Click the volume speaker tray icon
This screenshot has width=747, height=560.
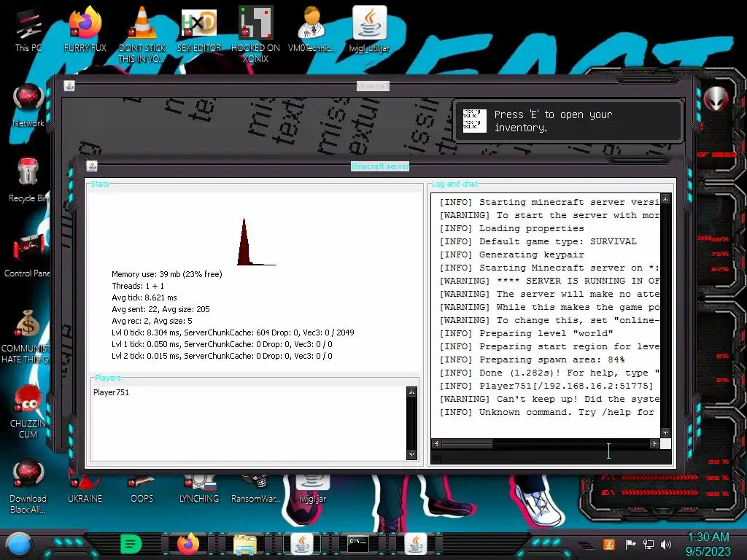point(666,545)
